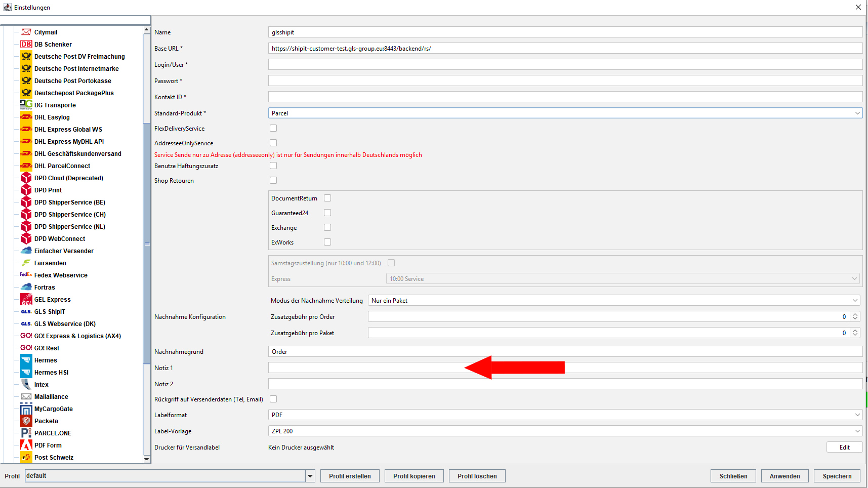Choose DHL ParcelConnect icon
The height and width of the screenshot is (488, 868).
click(x=26, y=166)
